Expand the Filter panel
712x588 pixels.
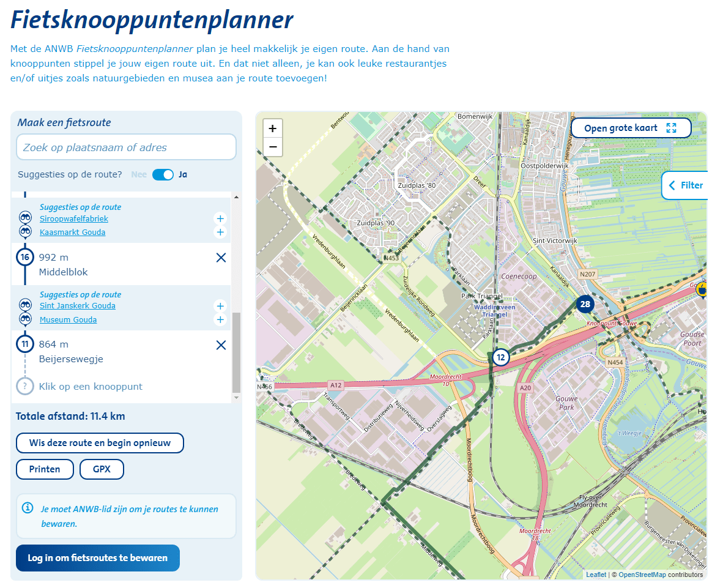[685, 185]
